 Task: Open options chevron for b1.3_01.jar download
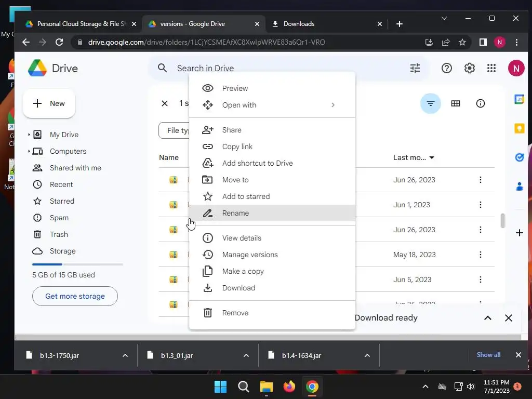[x=246, y=355]
